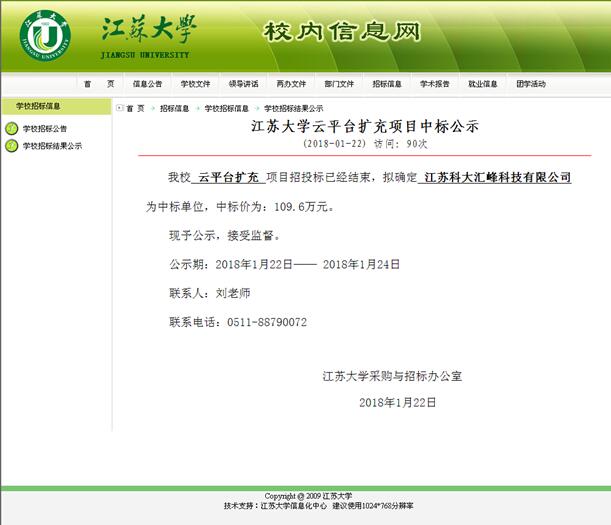Open the 部门文件 navigation item
The height and width of the screenshot is (525, 611).
pos(339,84)
